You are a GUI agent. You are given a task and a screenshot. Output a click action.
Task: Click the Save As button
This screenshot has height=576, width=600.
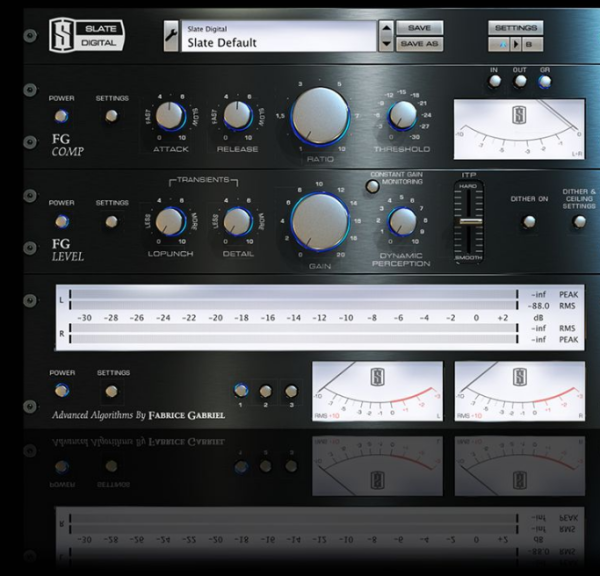(419, 44)
